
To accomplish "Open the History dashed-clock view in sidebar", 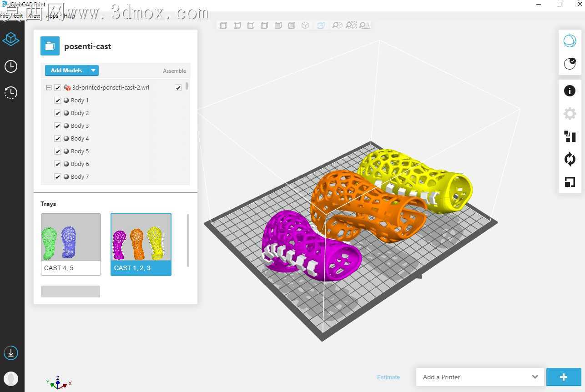I will tap(10, 93).
